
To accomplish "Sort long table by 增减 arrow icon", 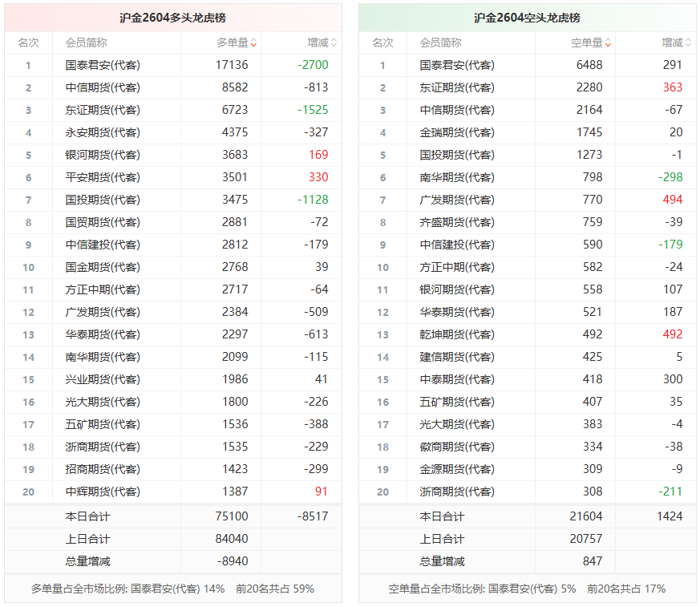I will pyautogui.click(x=334, y=42).
